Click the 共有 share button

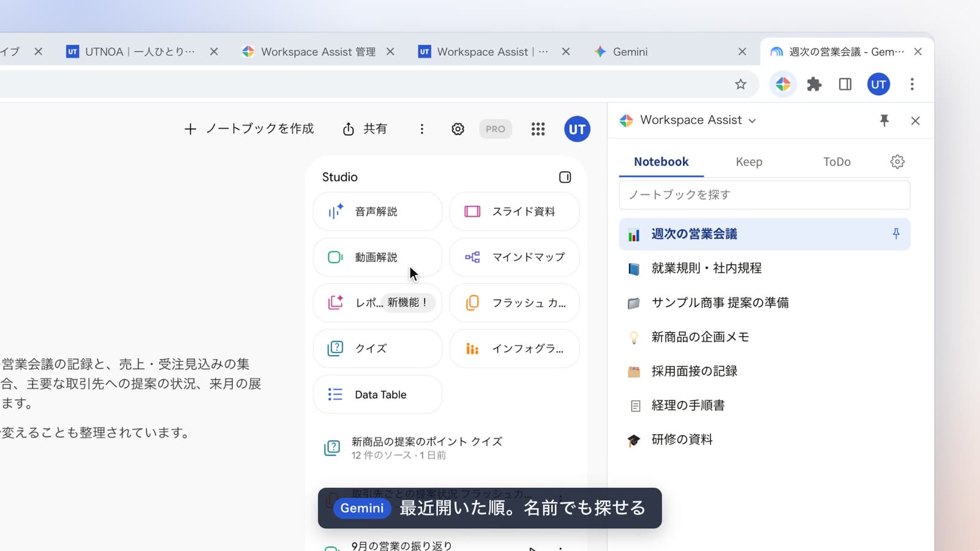(x=365, y=129)
